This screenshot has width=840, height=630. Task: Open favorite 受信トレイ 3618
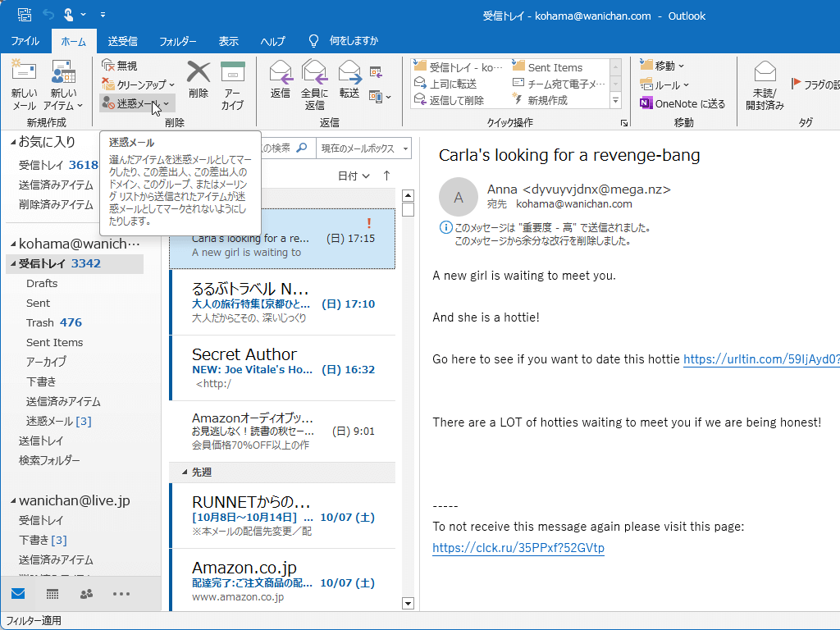click(x=58, y=164)
